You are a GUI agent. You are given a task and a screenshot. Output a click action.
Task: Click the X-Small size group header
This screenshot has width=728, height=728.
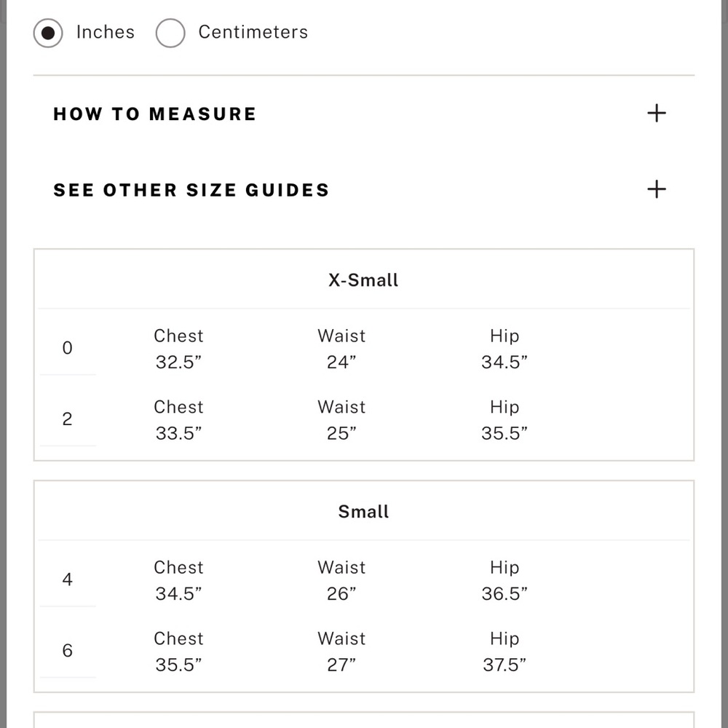coord(363,280)
